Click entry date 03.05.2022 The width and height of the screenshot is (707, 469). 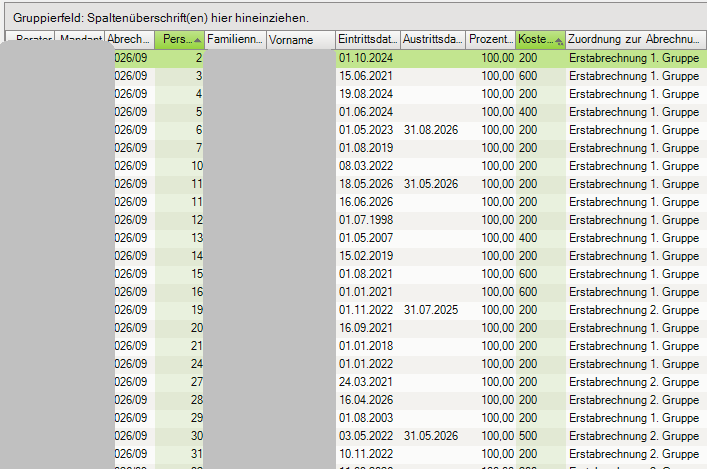pyautogui.click(x=366, y=436)
